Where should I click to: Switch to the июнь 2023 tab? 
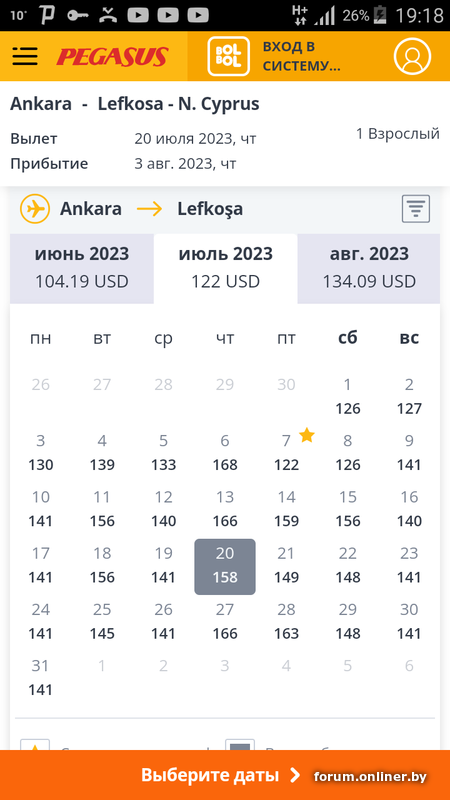tap(82, 268)
